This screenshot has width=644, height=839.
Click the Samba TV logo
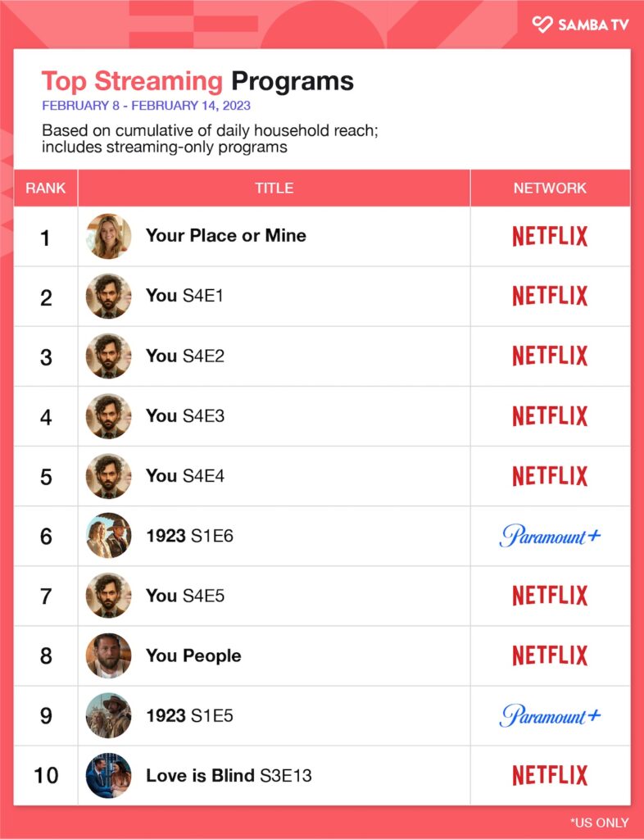pos(580,25)
